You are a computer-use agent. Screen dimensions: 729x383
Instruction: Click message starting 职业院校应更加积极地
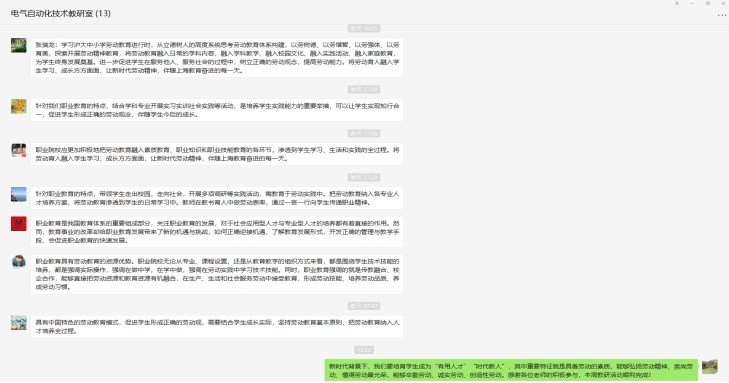click(217, 154)
